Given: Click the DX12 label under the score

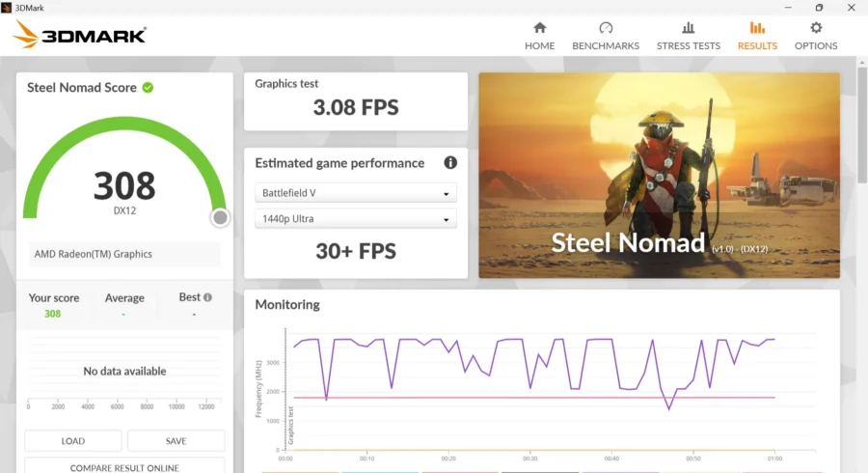Looking at the screenshot, I should tap(124, 211).
